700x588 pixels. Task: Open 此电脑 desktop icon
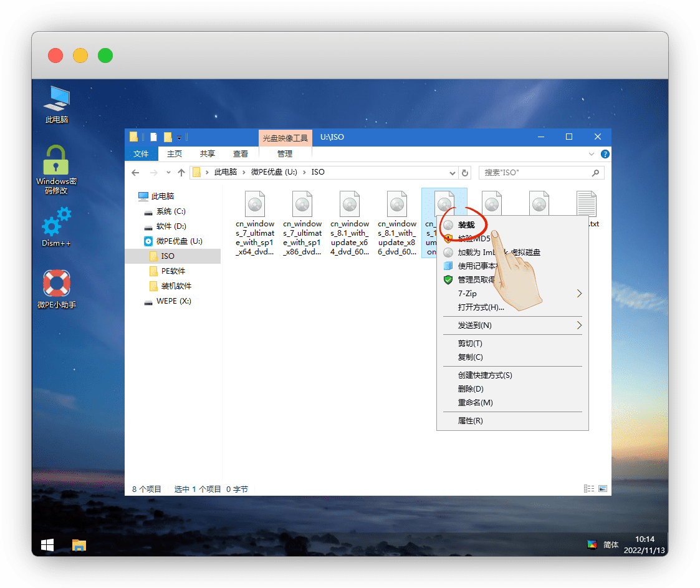pos(57,104)
